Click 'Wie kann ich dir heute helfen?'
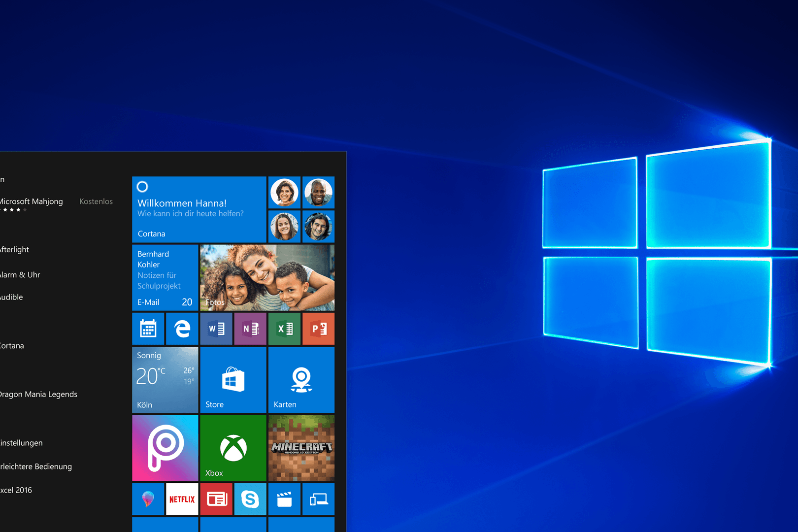798x532 pixels. [191, 214]
